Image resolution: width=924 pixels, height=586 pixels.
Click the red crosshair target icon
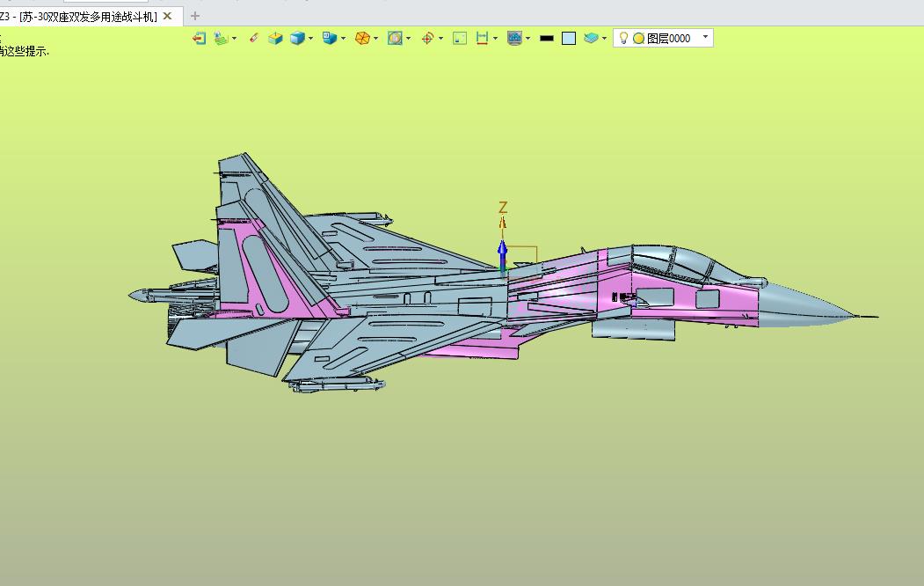pos(428,39)
